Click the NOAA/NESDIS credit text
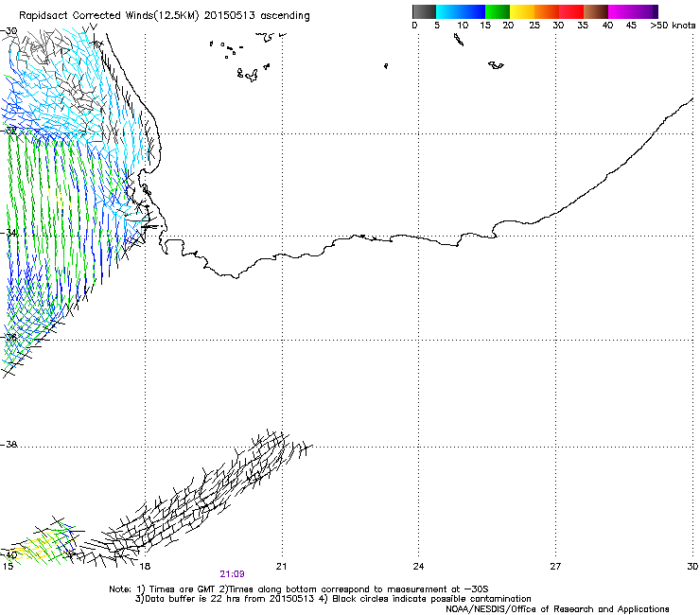 point(557,609)
